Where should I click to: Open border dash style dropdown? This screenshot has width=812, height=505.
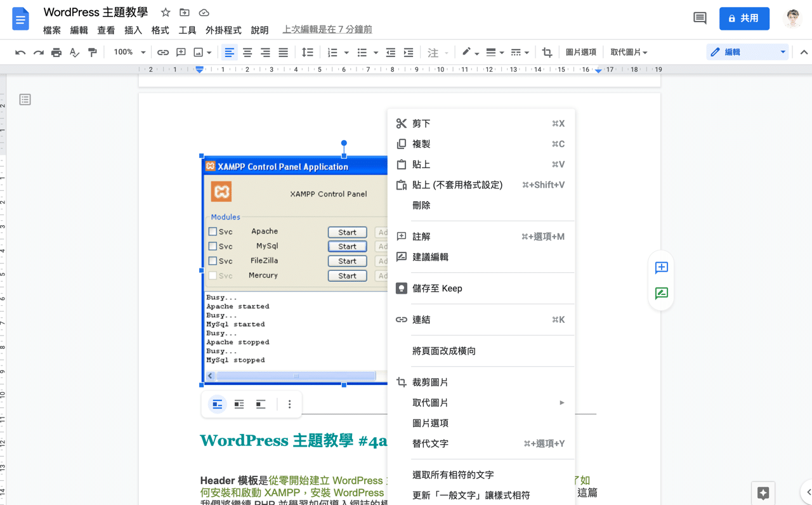[x=520, y=53]
